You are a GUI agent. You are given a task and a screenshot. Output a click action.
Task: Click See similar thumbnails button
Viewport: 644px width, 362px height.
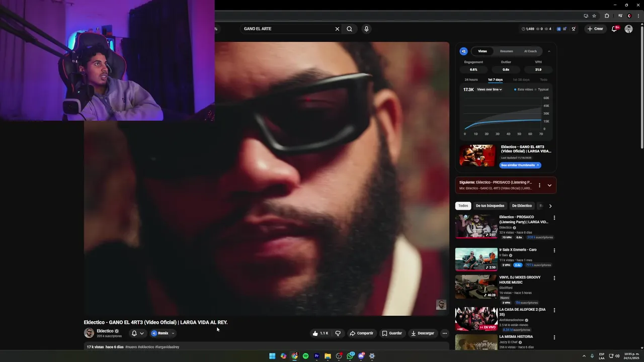[520, 165]
